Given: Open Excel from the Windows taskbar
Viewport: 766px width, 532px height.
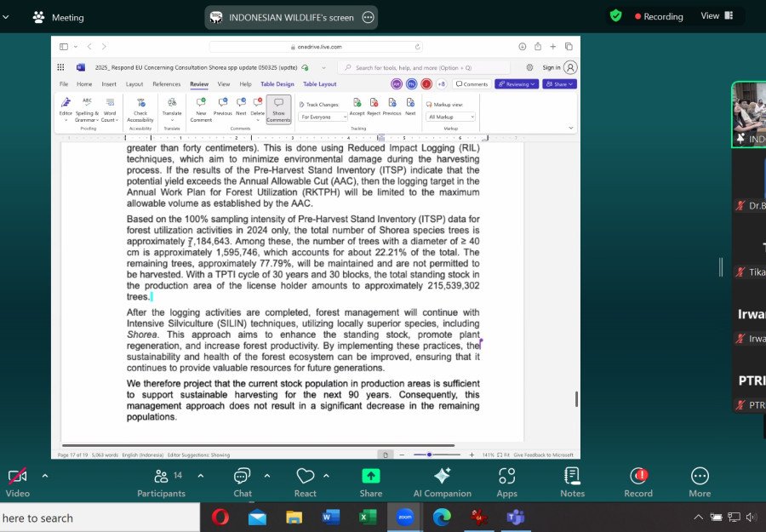Looking at the screenshot, I should click(x=368, y=517).
